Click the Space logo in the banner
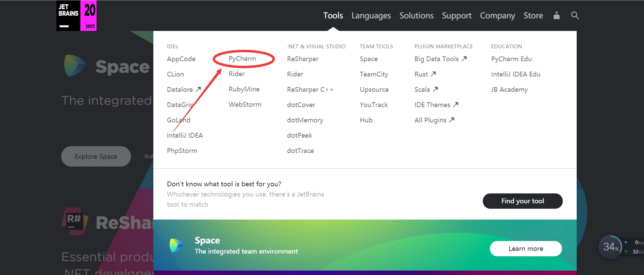Screen dimensions: 644x275 click(x=176, y=245)
